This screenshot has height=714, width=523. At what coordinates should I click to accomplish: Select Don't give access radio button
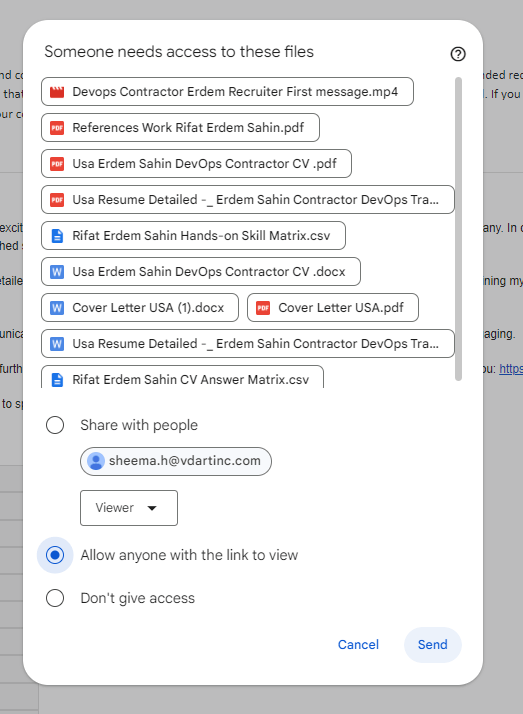click(x=55, y=598)
